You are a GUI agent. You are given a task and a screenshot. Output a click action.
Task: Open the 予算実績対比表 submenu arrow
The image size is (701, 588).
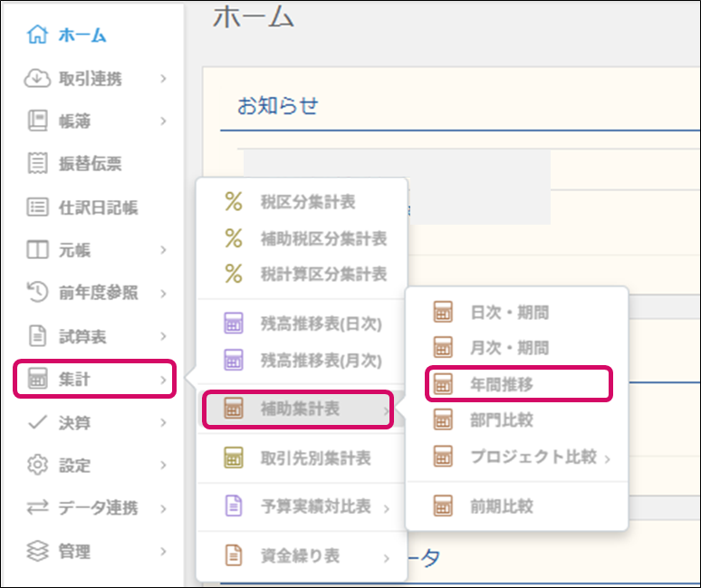point(387,509)
